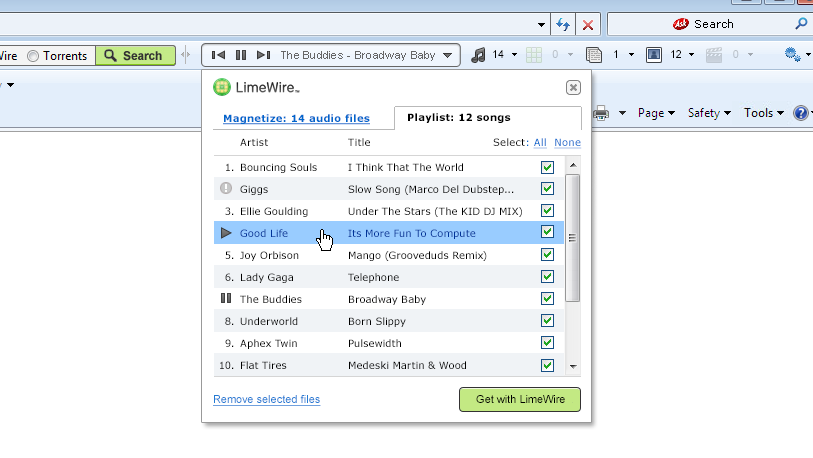Click Select None link

pos(567,142)
